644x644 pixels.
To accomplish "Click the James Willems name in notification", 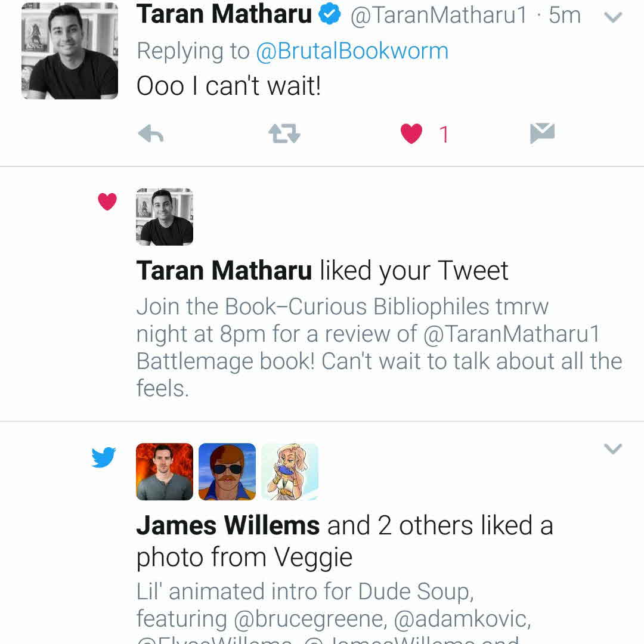I will (228, 525).
